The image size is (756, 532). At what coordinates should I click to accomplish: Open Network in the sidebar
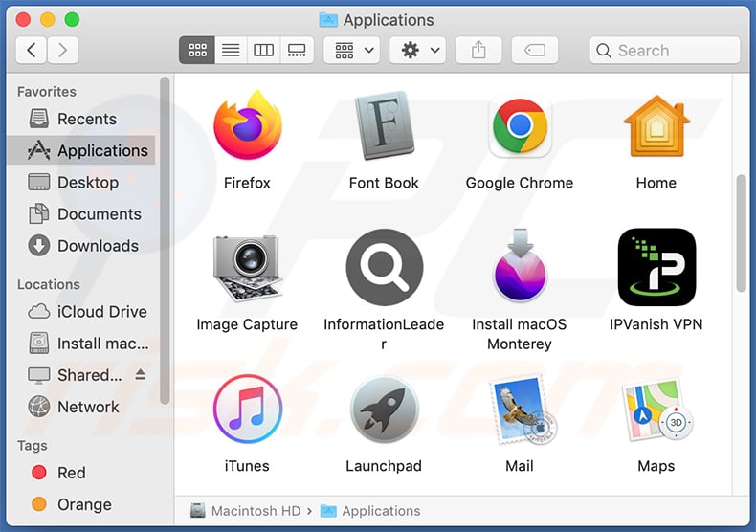[82, 407]
